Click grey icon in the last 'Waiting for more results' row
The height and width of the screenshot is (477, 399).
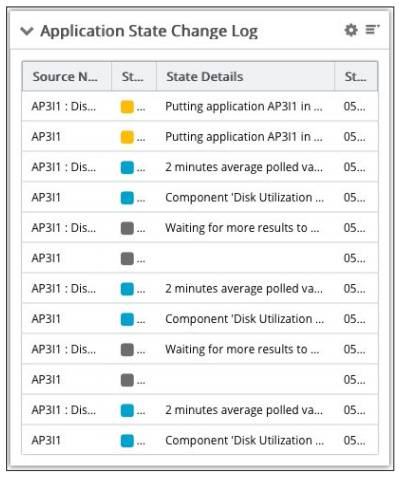127,350
